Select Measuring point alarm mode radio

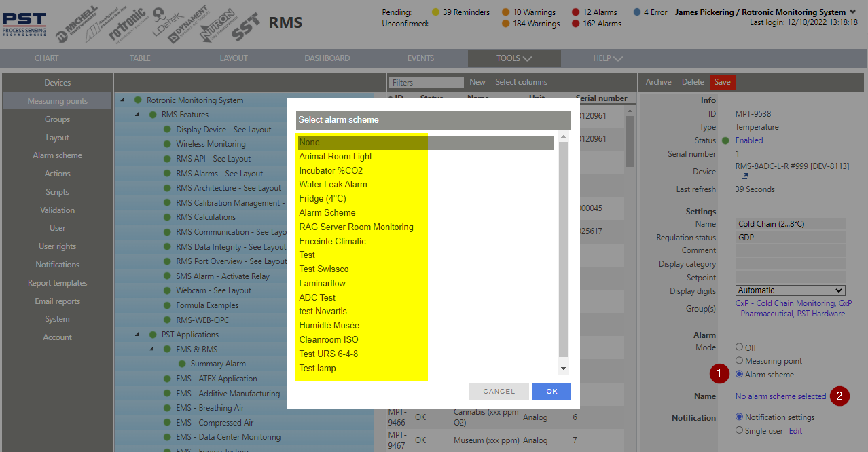tap(740, 361)
